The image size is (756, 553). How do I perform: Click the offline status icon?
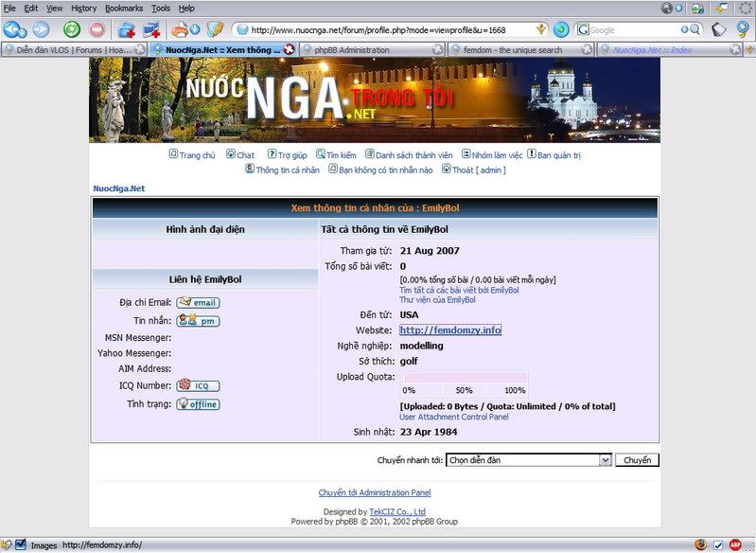coord(198,404)
